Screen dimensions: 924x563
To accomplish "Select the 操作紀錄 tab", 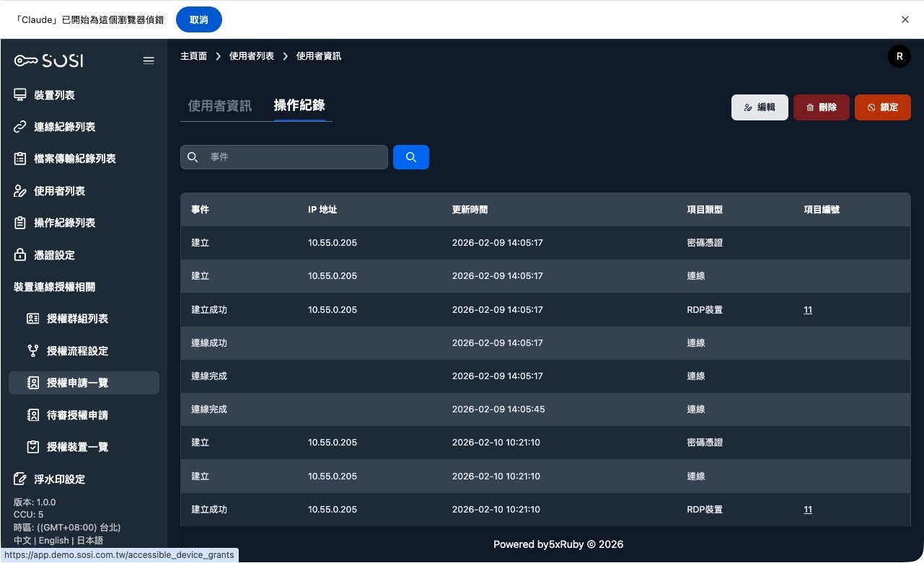I will [299, 105].
